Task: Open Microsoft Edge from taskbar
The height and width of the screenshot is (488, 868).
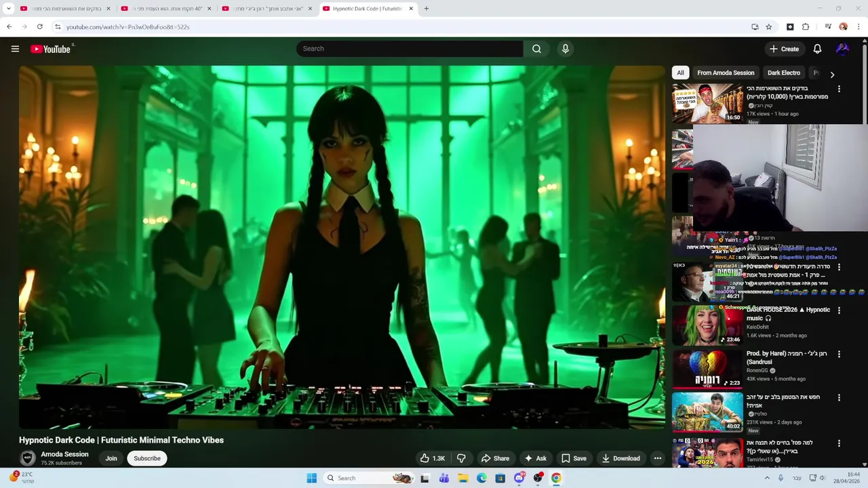Action: (481, 478)
